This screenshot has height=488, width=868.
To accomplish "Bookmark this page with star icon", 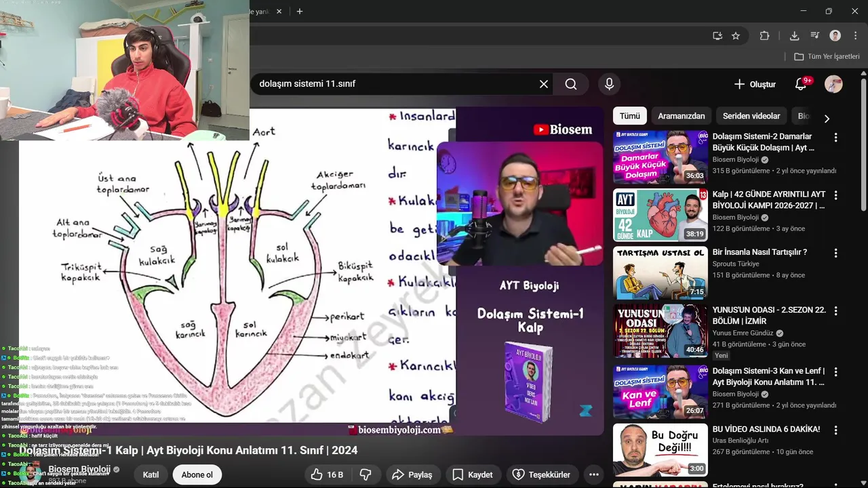I will [x=736, y=36].
